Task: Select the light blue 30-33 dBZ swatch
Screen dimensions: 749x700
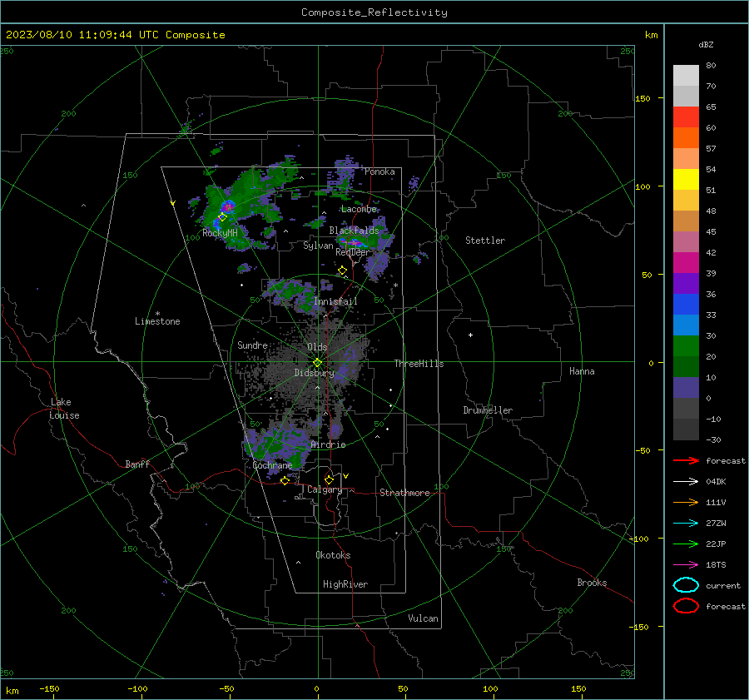Action: point(686,325)
